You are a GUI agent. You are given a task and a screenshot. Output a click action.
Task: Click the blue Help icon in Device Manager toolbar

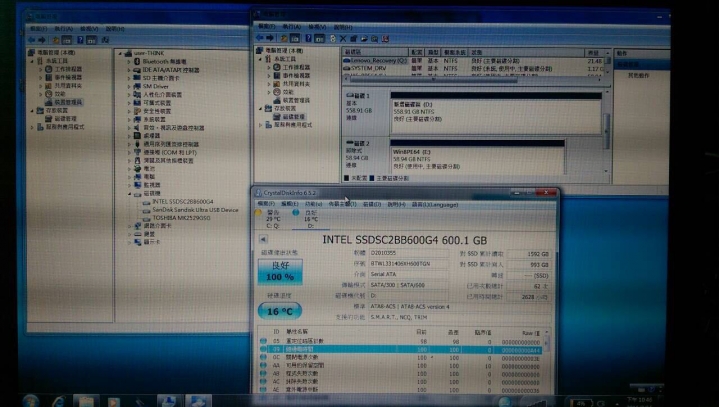pos(80,40)
